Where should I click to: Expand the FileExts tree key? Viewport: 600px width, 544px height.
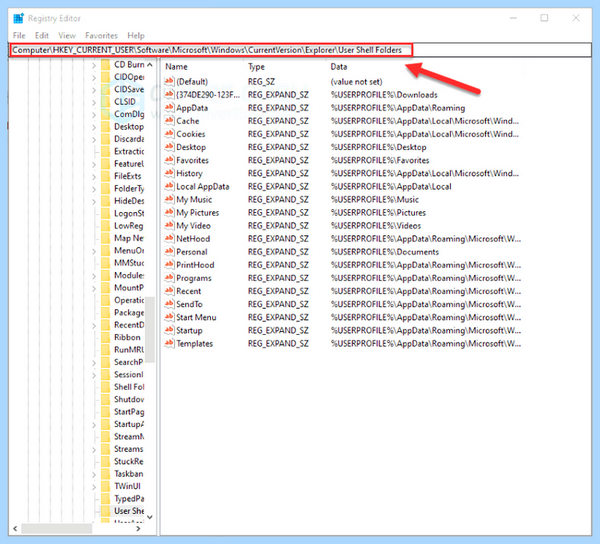pyautogui.click(x=94, y=177)
